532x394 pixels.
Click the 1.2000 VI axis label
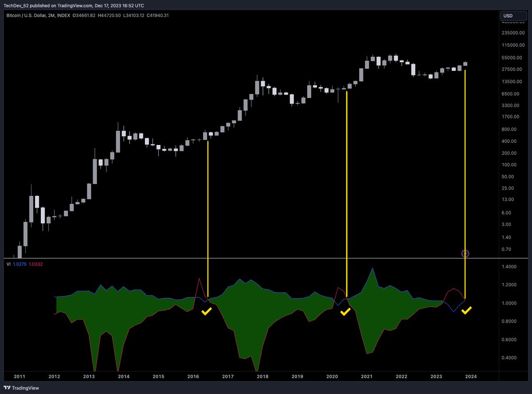coord(509,285)
